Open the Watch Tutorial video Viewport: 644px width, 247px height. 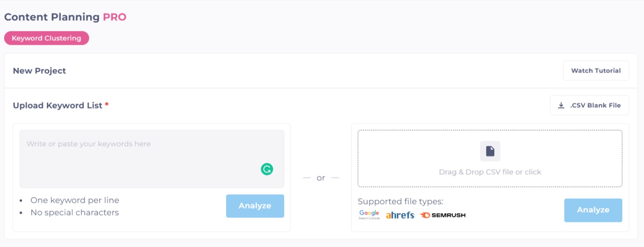(596, 71)
